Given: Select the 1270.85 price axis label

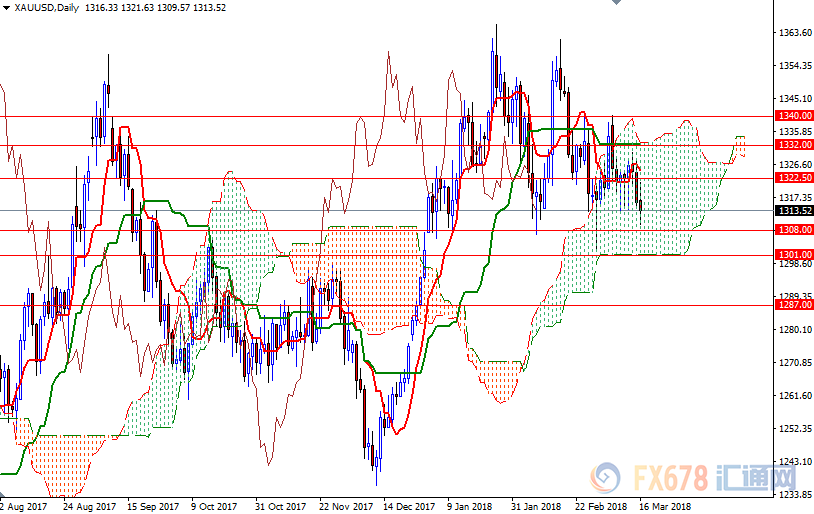Looking at the screenshot, I should (795, 362).
